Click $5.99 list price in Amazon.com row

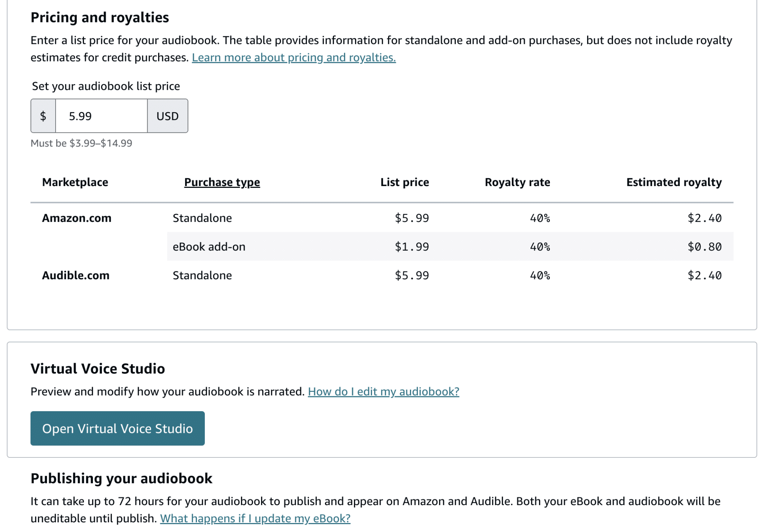[412, 218]
